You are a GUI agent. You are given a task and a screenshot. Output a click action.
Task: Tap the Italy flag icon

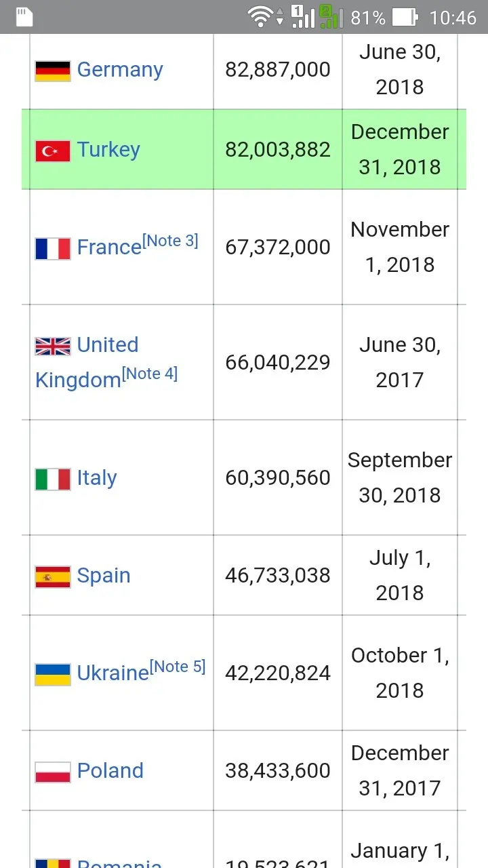coord(53,479)
